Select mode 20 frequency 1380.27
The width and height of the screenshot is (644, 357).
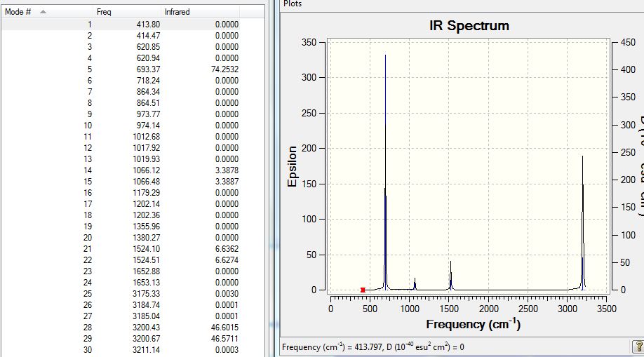tap(146, 238)
